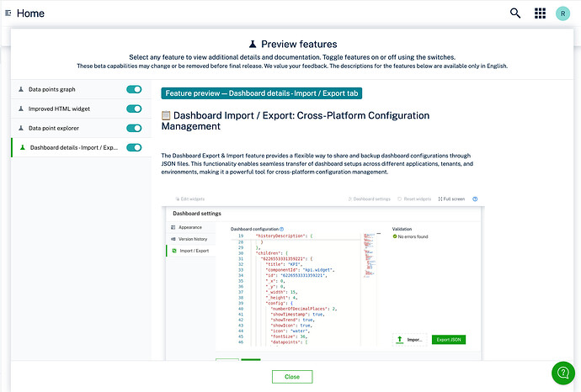
Task: Click the Dashboard Import / Export heading text
Action: click(296, 120)
